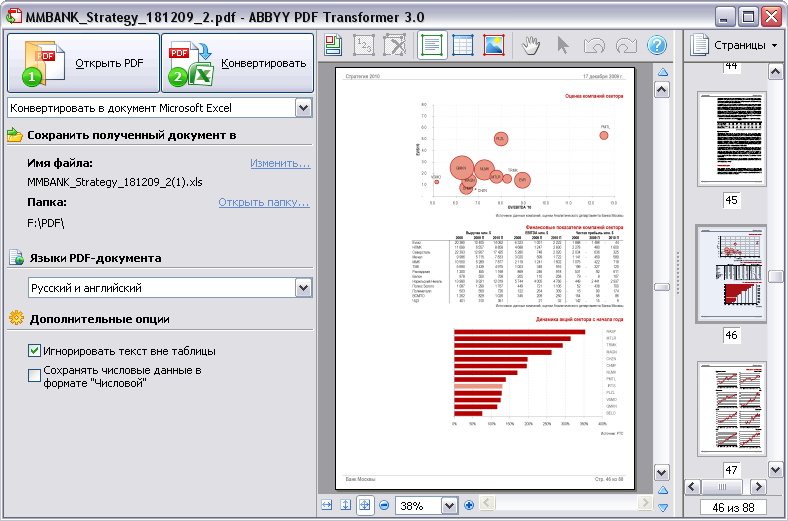Click the Изменить… link
This screenshot has height=521, width=788.
[x=280, y=163]
